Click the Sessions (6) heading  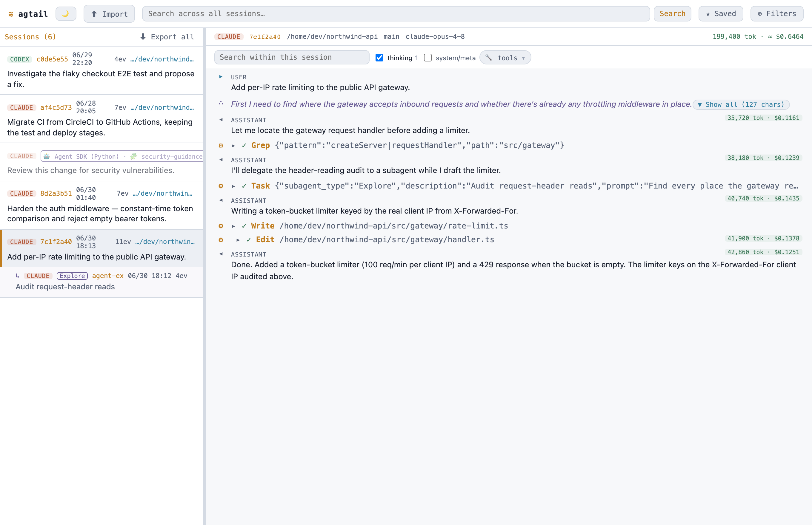click(30, 37)
